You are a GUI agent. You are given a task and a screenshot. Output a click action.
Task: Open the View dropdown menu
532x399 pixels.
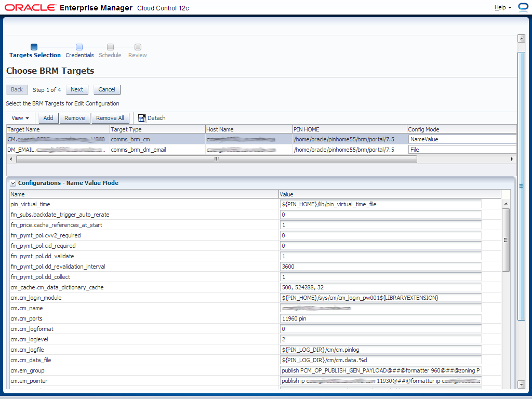[20, 118]
